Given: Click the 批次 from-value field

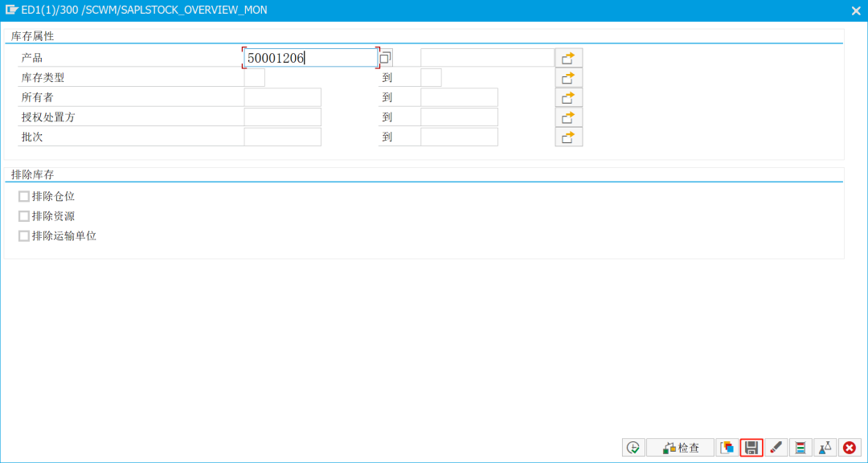Looking at the screenshot, I should [282, 137].
